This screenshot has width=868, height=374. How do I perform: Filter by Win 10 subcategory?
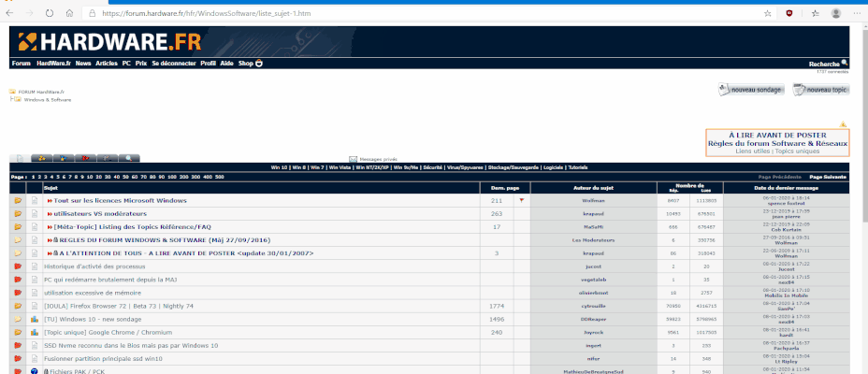pos(280,167)
